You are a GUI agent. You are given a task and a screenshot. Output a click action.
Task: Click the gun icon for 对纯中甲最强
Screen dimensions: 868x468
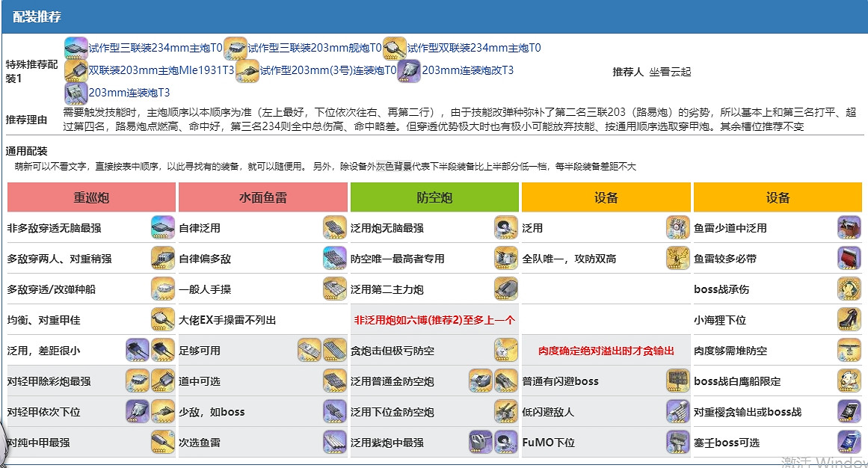(162, 442)
